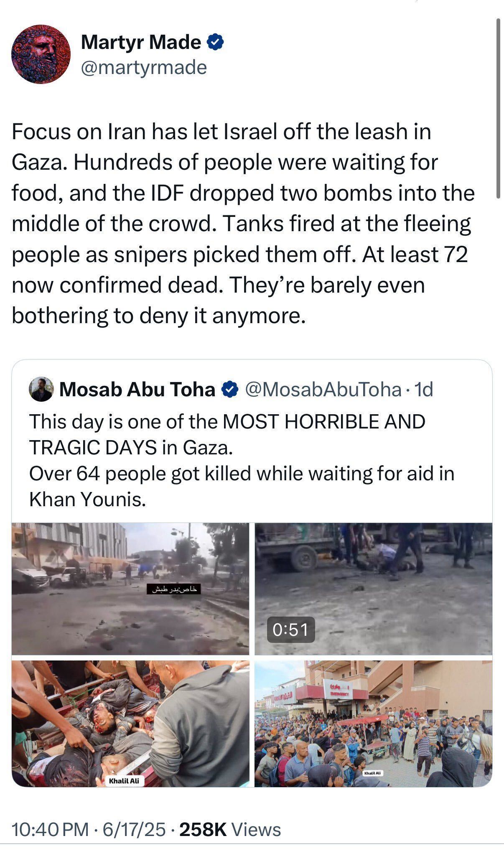Open the Martyr Made display name
Screen dimensions: 504x854
click(141, 42)
